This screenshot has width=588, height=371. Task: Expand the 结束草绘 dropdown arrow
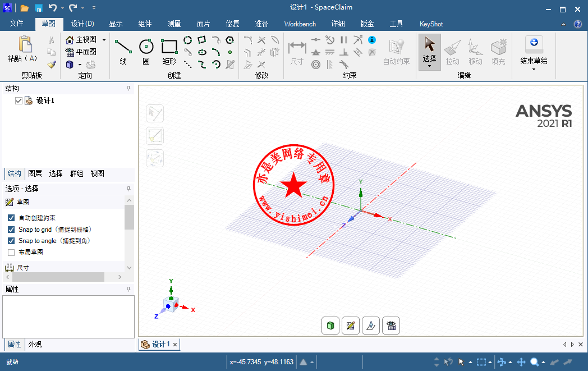[x=534, y=69]
